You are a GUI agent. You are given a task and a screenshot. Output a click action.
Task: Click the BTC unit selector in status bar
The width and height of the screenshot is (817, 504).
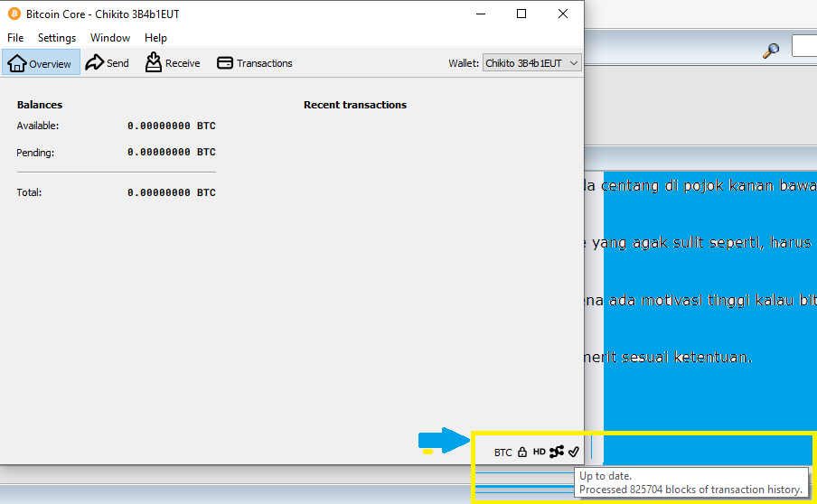502,453
